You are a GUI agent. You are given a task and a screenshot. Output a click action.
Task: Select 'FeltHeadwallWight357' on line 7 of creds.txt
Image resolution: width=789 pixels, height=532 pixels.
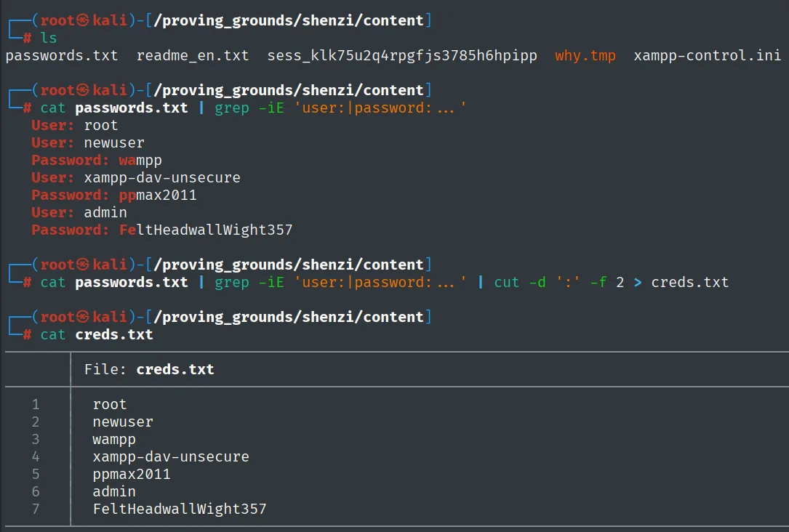point(180,509)
